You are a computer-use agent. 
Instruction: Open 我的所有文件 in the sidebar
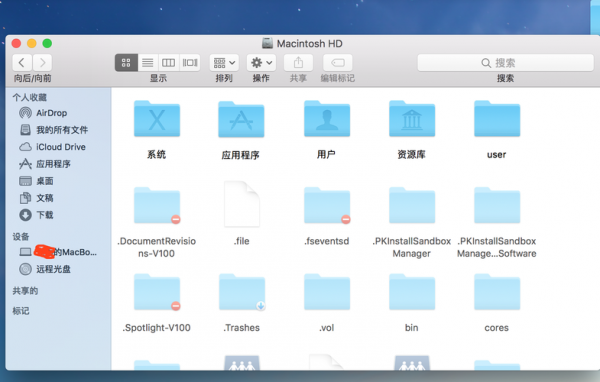click(54, 130)
